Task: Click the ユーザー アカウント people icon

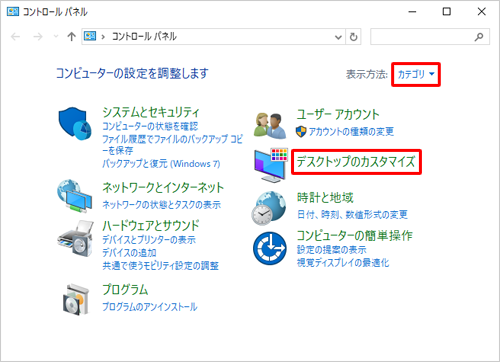Action: [x=270, y=126]
